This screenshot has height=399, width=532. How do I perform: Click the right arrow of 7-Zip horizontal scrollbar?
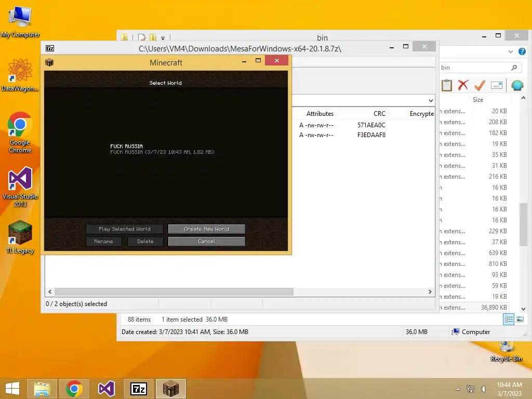tap(430, 292)
